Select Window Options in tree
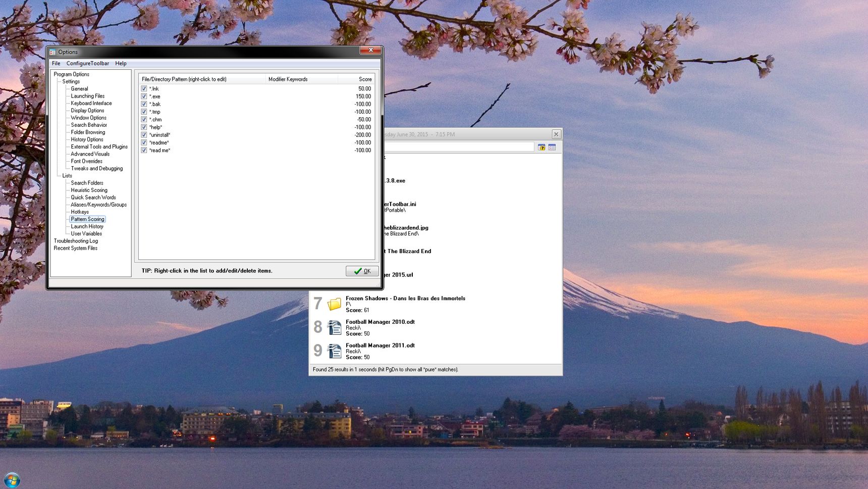The height and width of the screenshot is (489, 868). click(x=89, y=118)
